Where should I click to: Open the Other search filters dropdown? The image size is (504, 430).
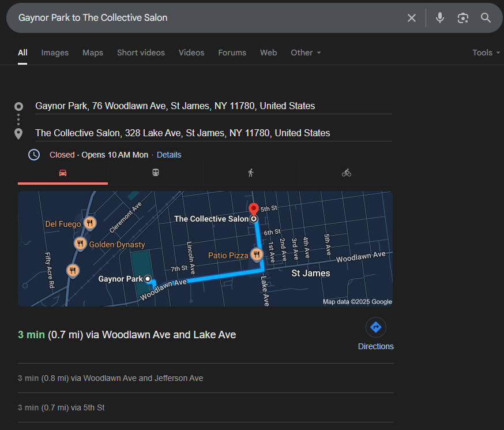tap(306, 53)
